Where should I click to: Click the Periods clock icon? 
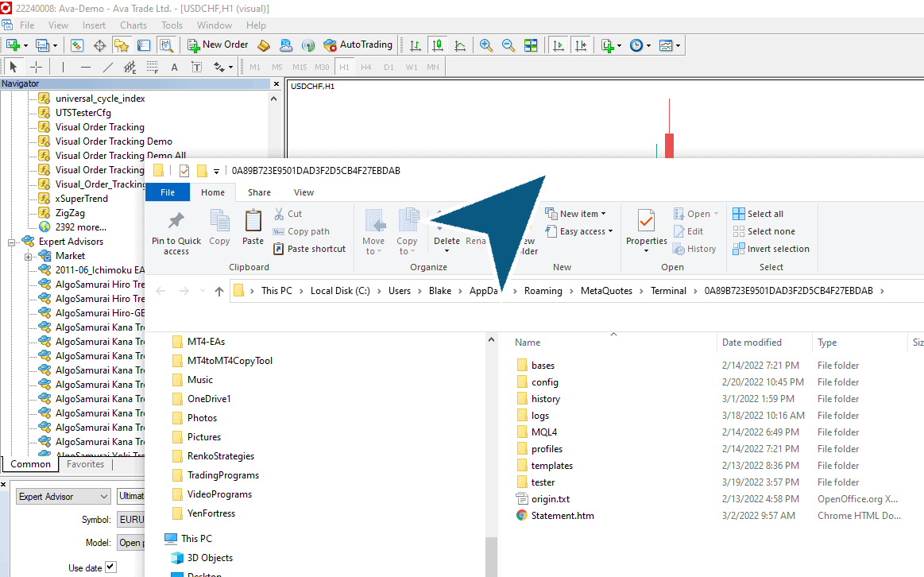[636, 45]
